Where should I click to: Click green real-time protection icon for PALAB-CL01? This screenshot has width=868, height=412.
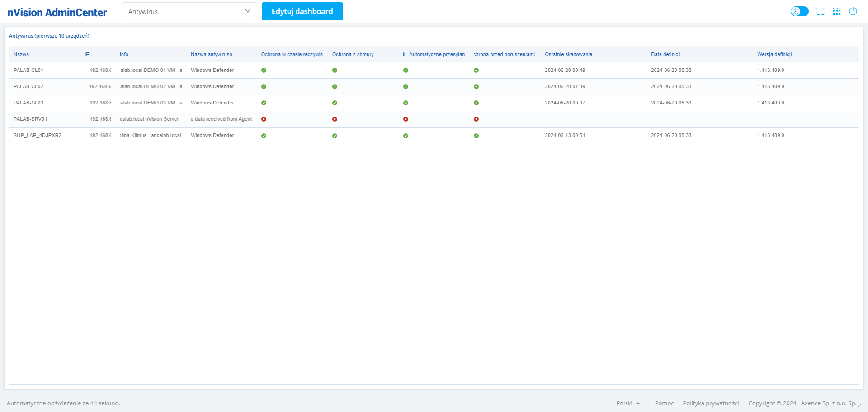[x=264, y=71]
